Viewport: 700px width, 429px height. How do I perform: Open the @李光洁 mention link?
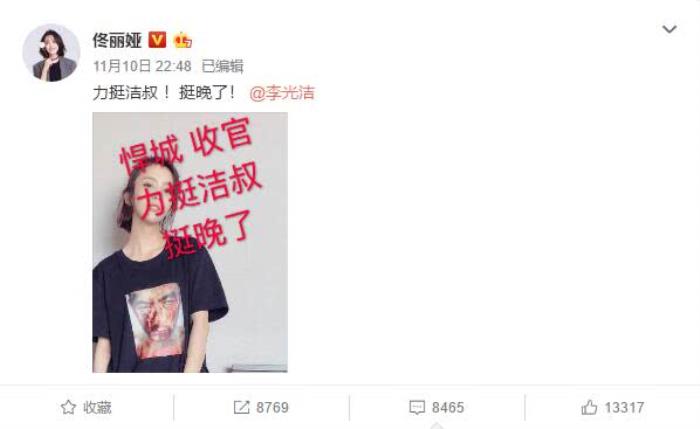click(282, 93)
